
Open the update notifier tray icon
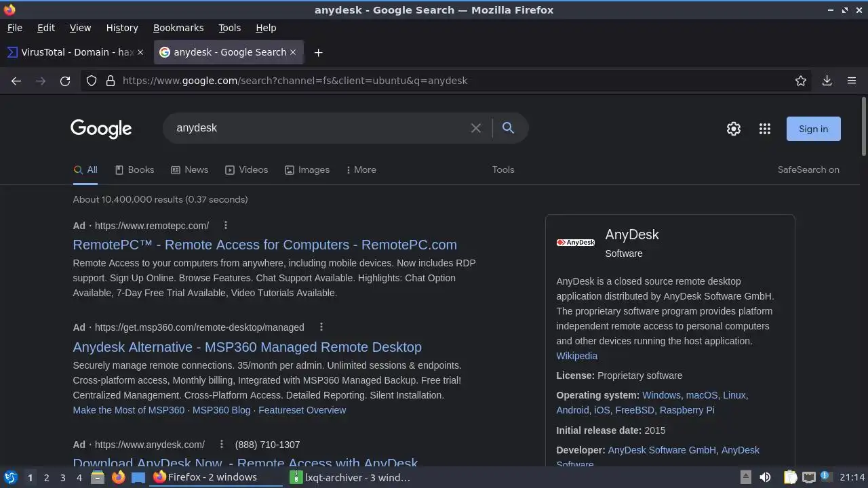point(825,476)
